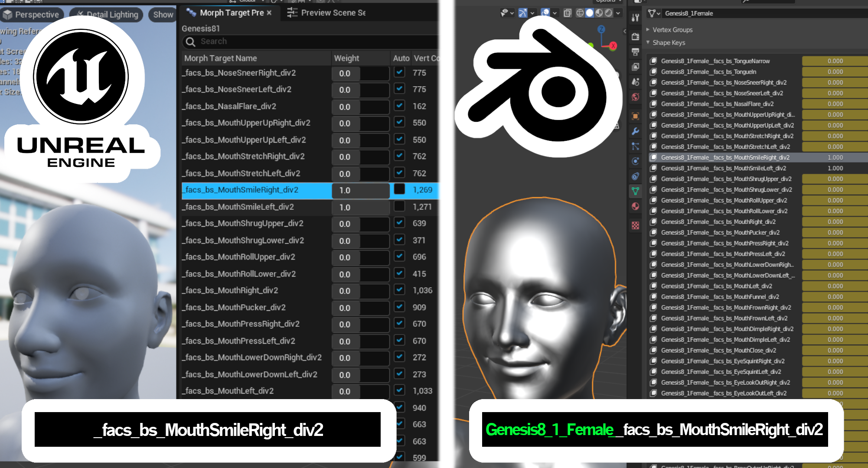Open the World properties tab in Blender

tap(635, 97)
